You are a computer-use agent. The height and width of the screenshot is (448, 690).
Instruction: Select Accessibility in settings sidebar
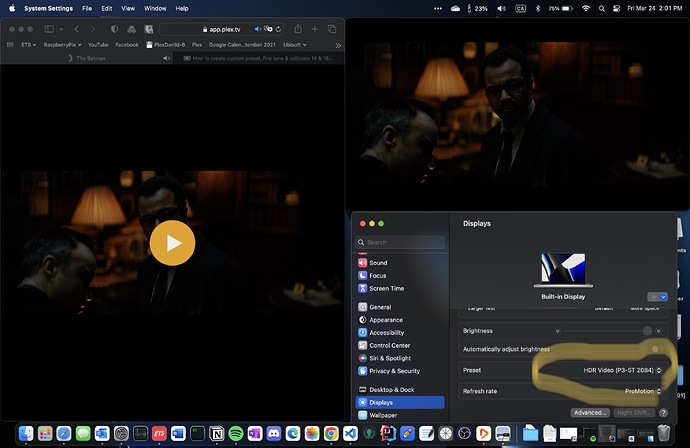tap(400, 333)
